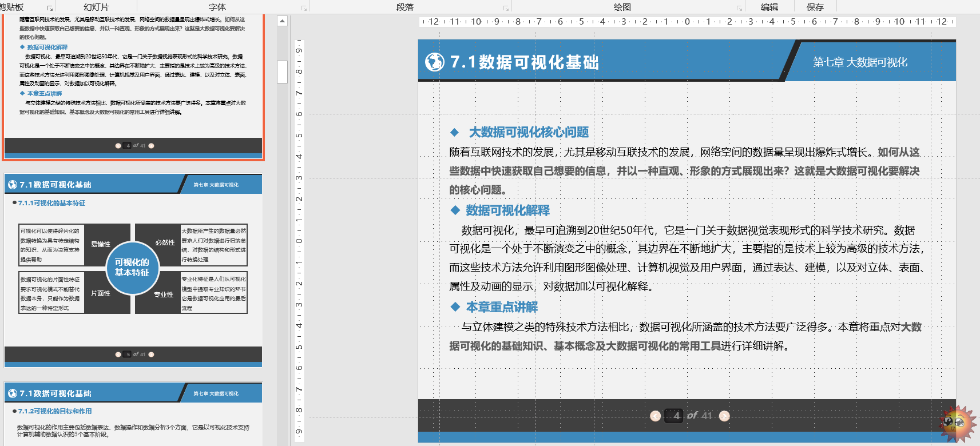The width and height of the screenshot is (980, 446).
Task: Open the 字体 dialog launcher
Action: point(304,8)
